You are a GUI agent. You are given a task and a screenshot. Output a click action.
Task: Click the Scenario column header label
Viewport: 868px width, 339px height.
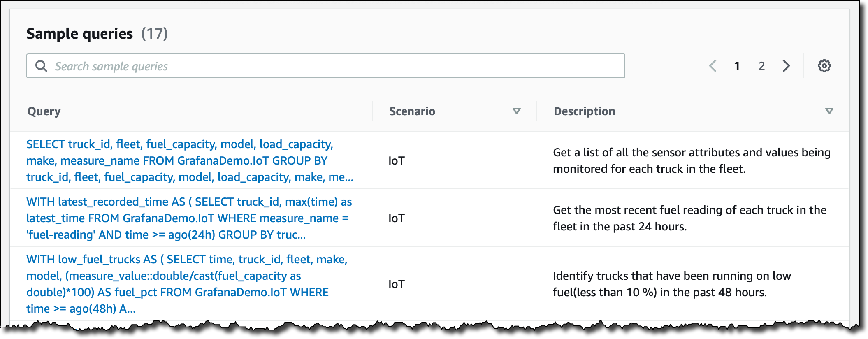pyautogui.click(x=412, y=111)
